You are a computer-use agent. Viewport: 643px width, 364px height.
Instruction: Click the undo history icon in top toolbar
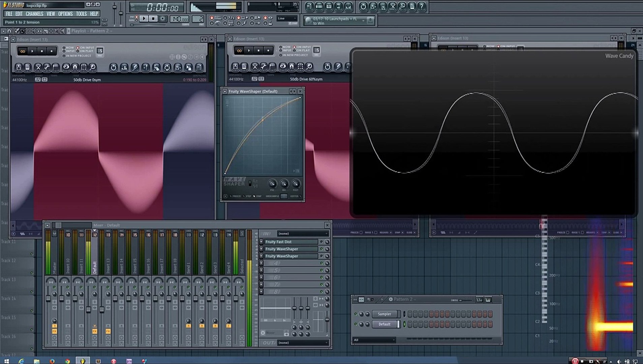(363, 6)
